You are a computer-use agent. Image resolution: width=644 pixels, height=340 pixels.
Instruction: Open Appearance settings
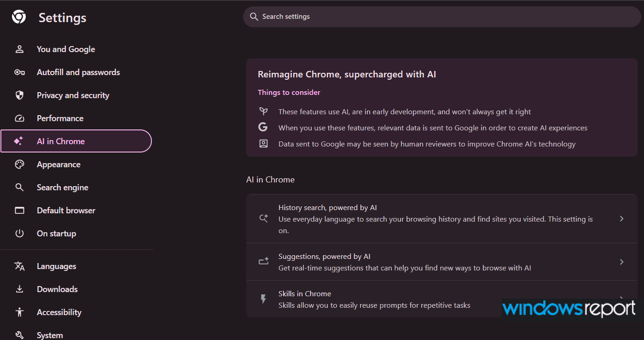(76, 164)
